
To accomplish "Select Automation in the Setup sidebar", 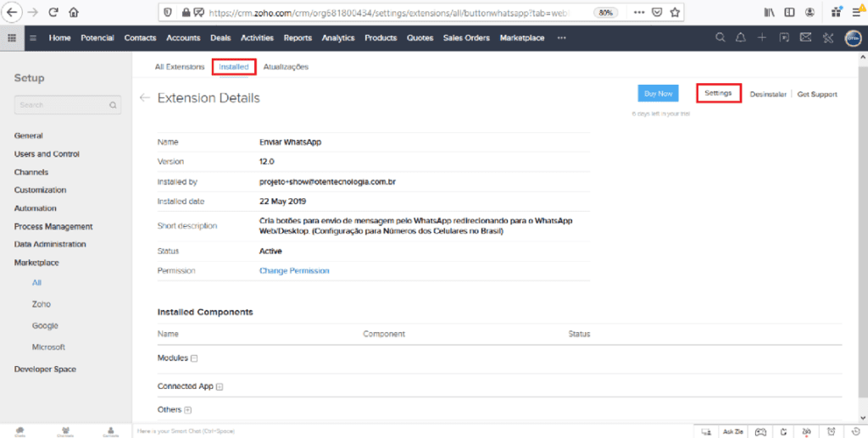I will coord(36,208).
